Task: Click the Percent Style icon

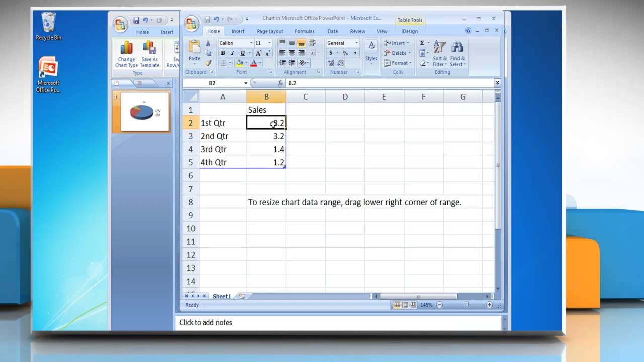Action: pyautogui.click(x=345, y=53)
